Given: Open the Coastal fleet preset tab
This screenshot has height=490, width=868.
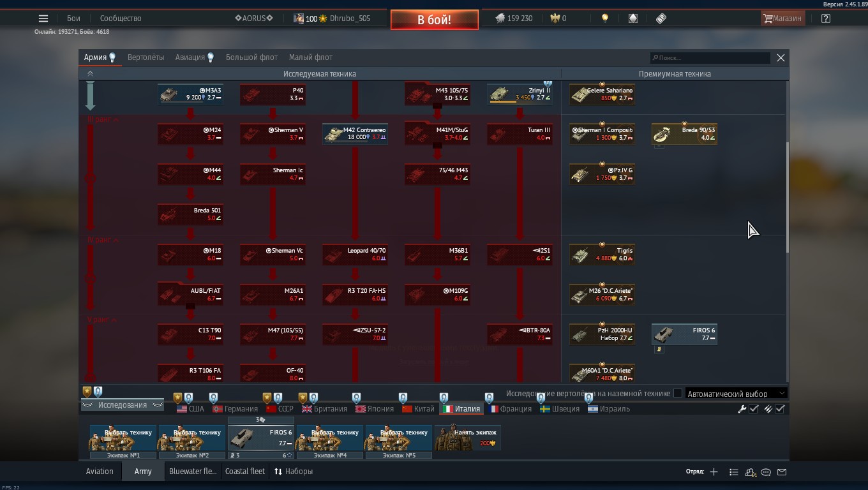Looking at the screenshot, I should (x=244, y=471).
